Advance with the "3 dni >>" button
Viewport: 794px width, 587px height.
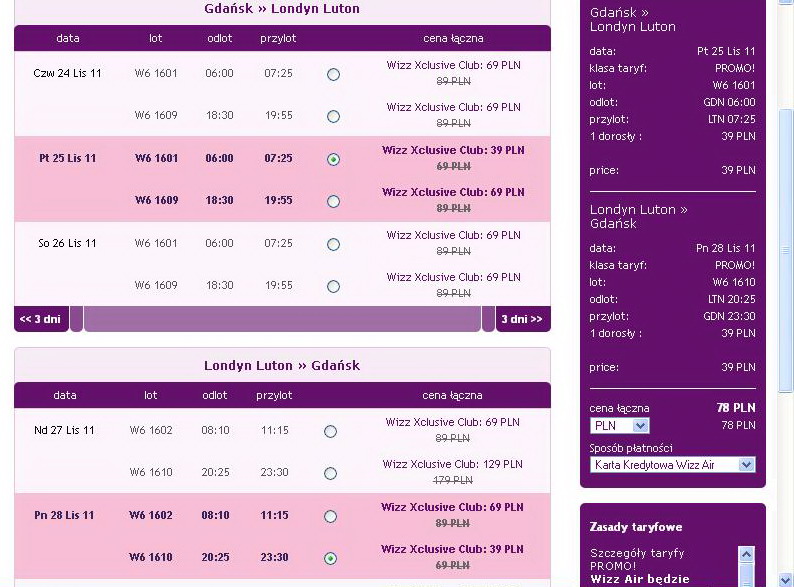(x=523, y=319)
